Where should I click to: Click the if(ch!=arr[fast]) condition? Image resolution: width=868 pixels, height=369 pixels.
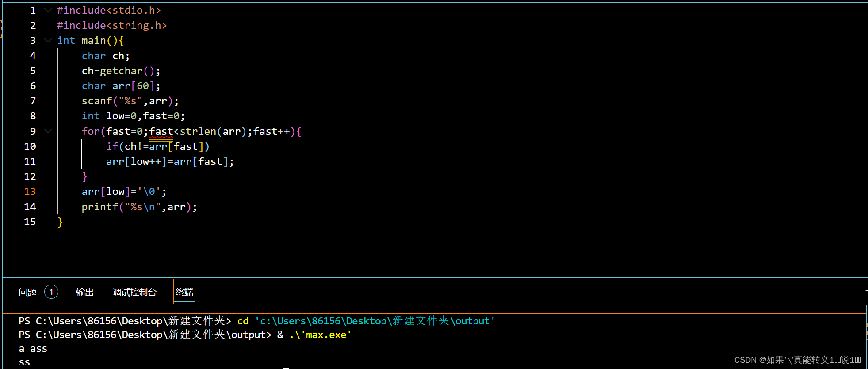[158, 146]
